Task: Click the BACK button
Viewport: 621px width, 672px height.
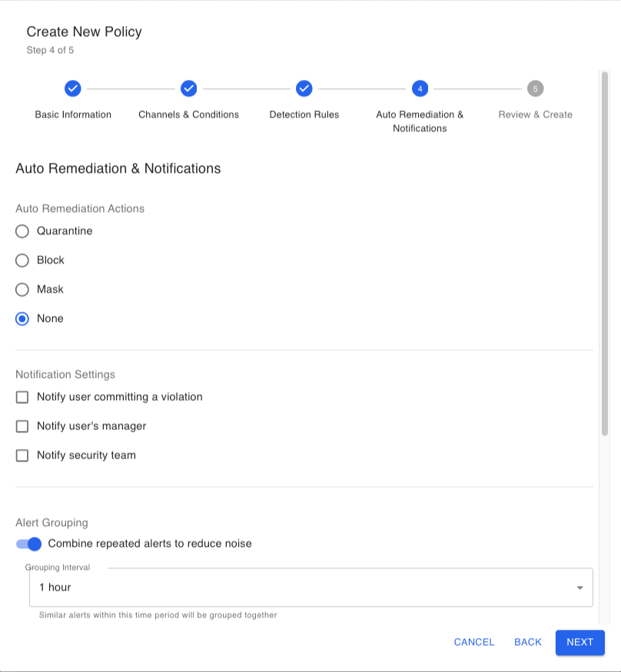Action: pyautogui.click(x=527, y=642)
